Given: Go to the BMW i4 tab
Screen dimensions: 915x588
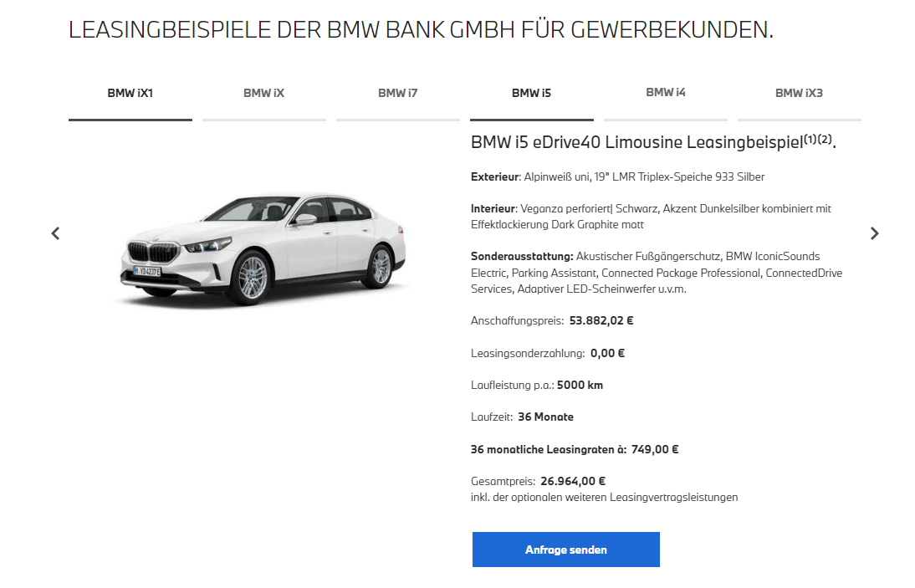Looking at the screenshot, I should coord(665,93).
